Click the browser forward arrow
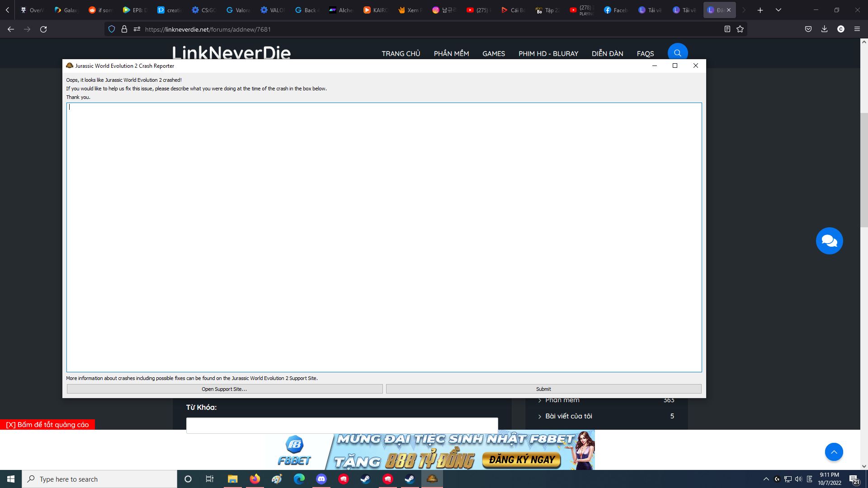Viewport: 868px width, 488px height. pos(27,29)
